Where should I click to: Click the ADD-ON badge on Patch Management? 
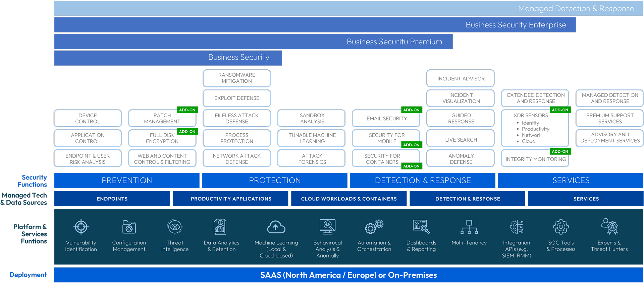pos(187,110)
